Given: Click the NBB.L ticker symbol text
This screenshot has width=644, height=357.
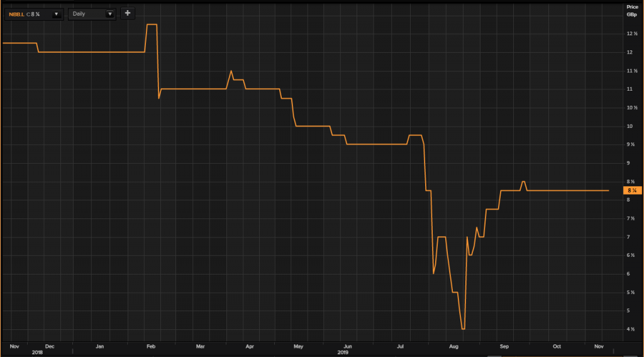Looking at the screenshot, I should (17, 14).
